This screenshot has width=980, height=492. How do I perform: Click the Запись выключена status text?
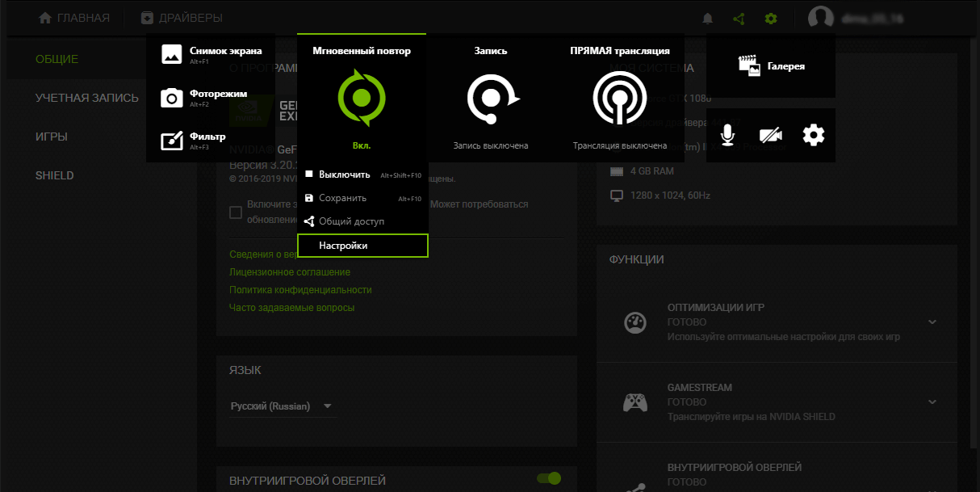[x=491, y=145]
